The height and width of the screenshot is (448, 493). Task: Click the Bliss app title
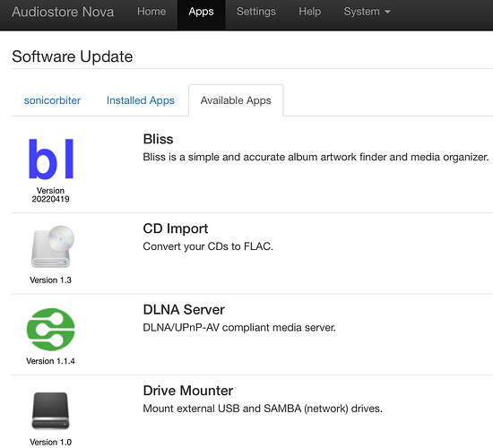158,139
